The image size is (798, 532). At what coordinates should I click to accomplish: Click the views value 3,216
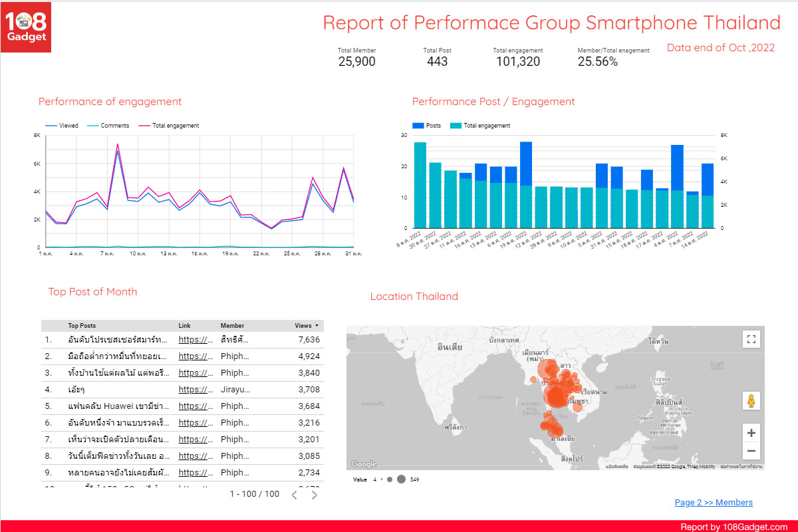click(309, 422)
